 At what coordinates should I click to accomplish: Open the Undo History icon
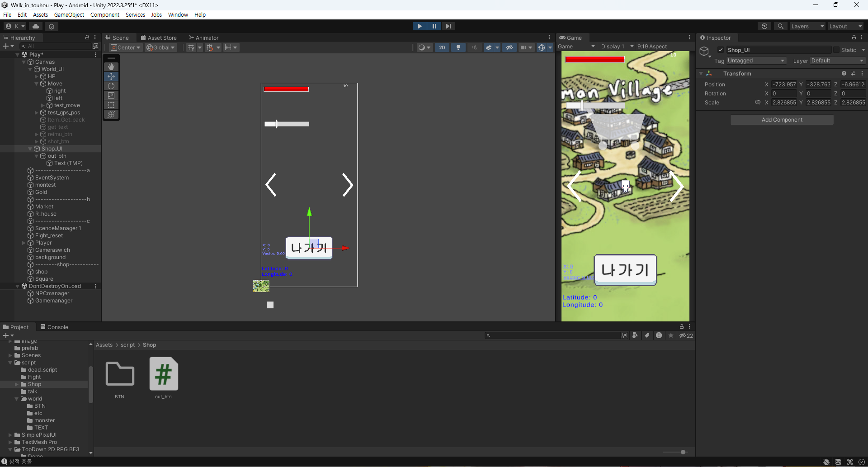pyautogui.click(x=764, y=26)
